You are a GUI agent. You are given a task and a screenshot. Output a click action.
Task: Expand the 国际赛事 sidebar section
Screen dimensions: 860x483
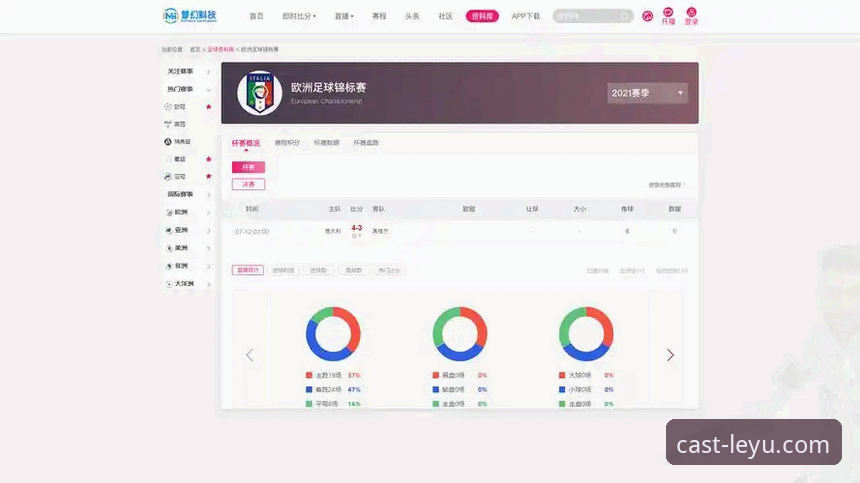[x=208, y=194]
